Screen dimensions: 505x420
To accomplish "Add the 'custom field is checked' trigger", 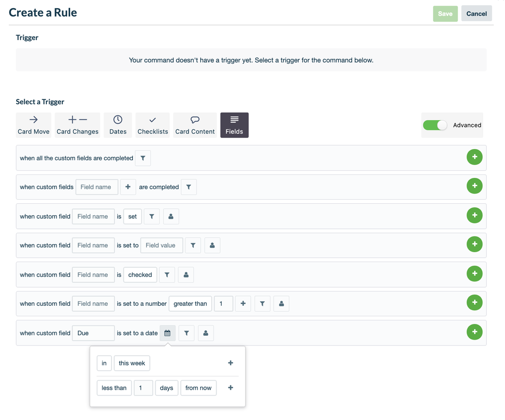I will [474, 273].
